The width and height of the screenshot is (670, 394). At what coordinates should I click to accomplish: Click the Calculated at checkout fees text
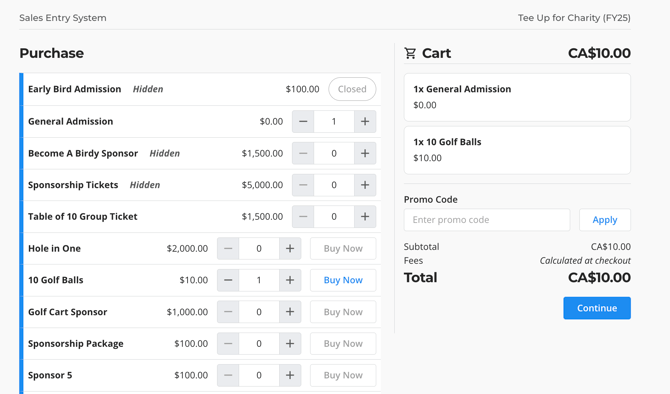pos(585,261)
